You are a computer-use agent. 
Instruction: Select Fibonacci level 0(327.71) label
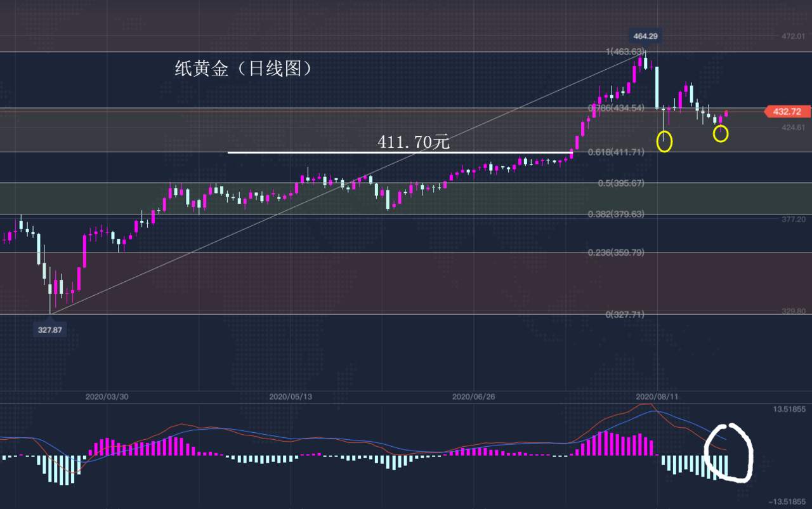[x=625, y=314]
